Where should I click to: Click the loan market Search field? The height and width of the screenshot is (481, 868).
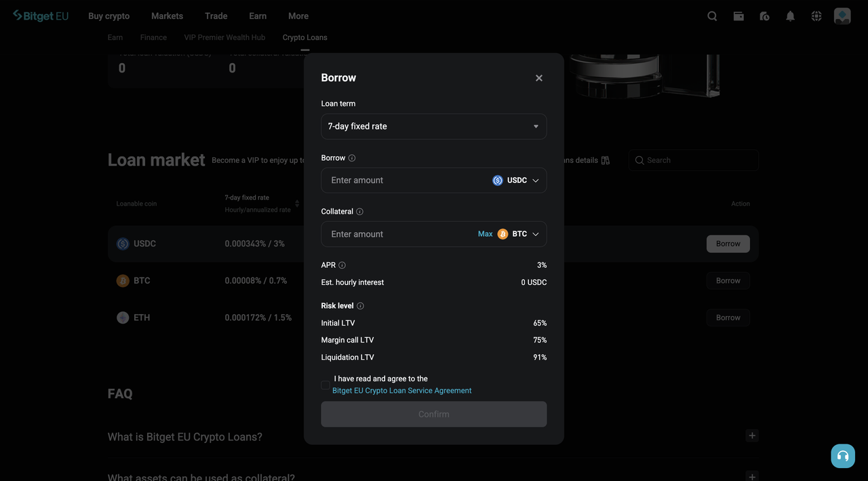click(x=693, y=160)
